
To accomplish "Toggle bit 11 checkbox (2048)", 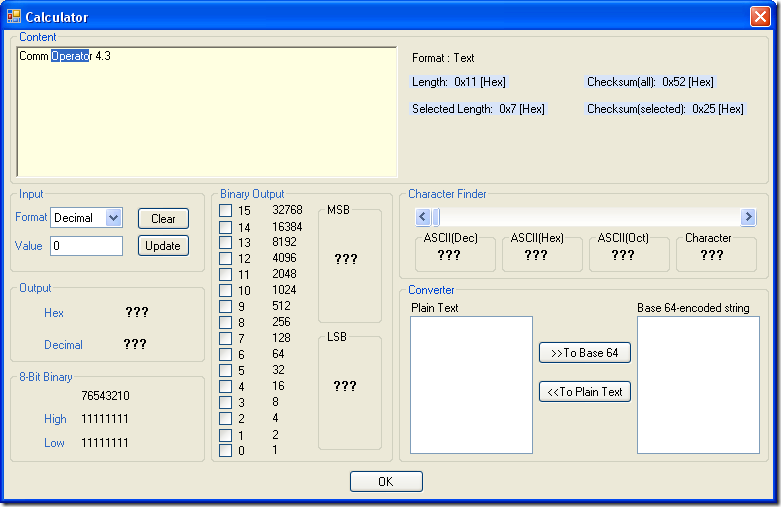I will (x=226, y=274).
